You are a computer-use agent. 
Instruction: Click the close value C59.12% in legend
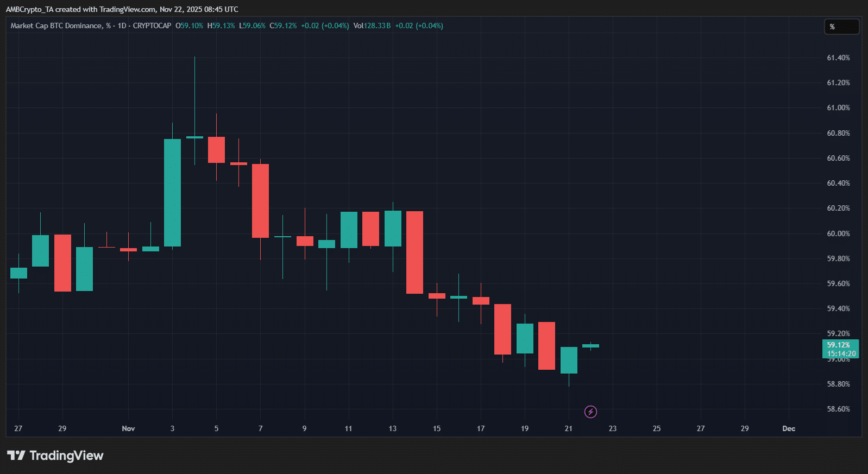coord(283,26)
